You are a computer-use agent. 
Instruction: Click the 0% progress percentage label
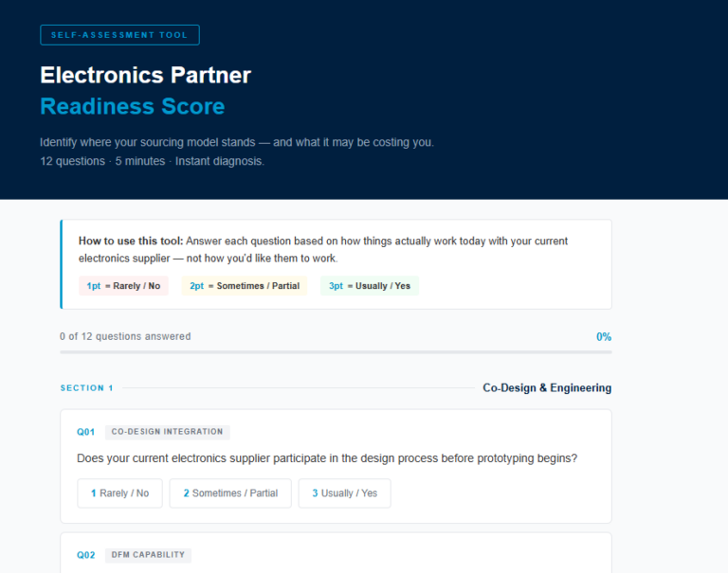click(603, 336)
